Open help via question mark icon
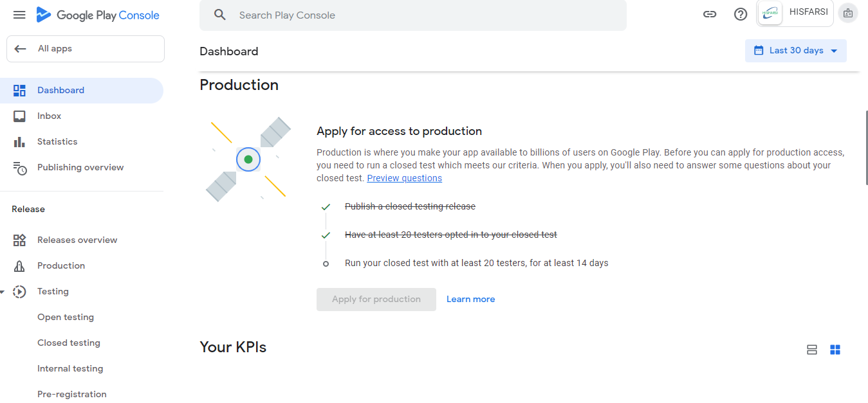The width and height of the screenshot is (868, 403). [741, 14]
